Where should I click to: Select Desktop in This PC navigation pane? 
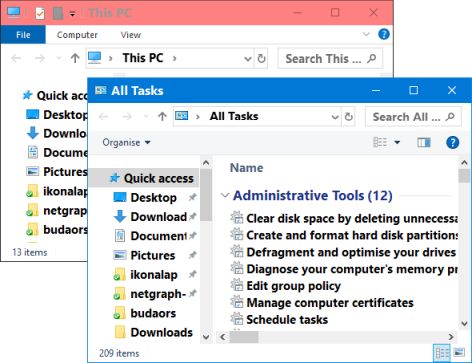[57, 115]
